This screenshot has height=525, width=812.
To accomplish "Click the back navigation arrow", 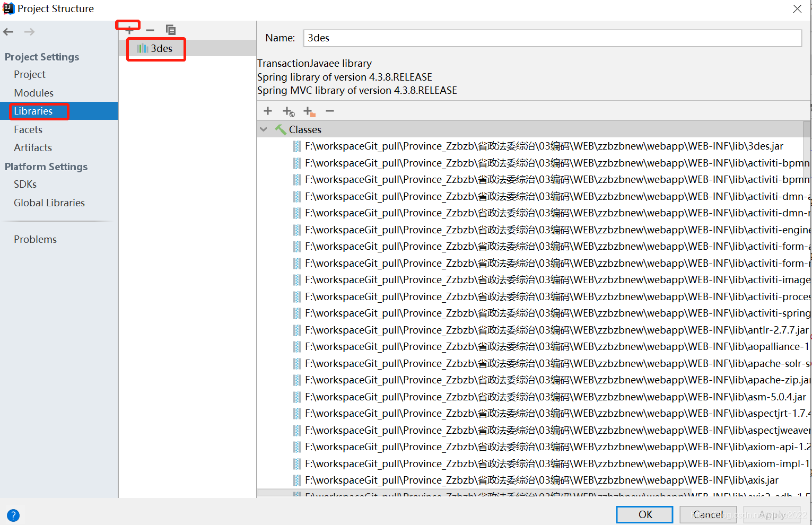I will pos(8,32).
